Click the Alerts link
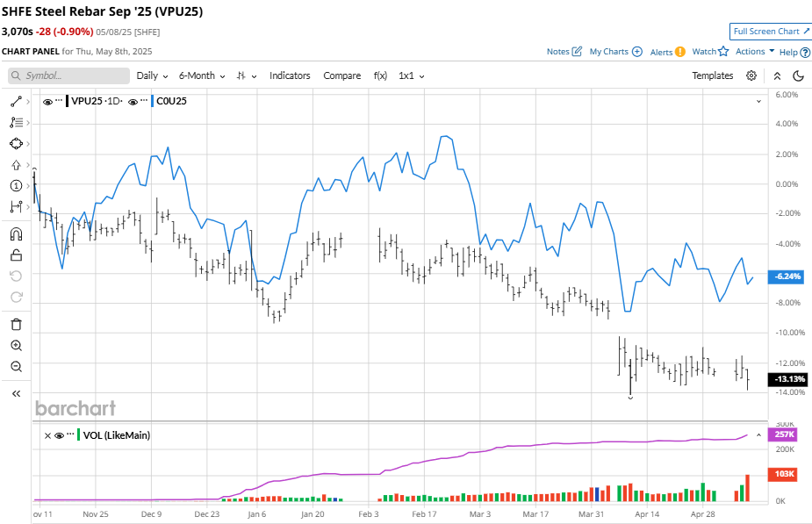This screenshot has height=524, width=812. (x=661, y=52)
